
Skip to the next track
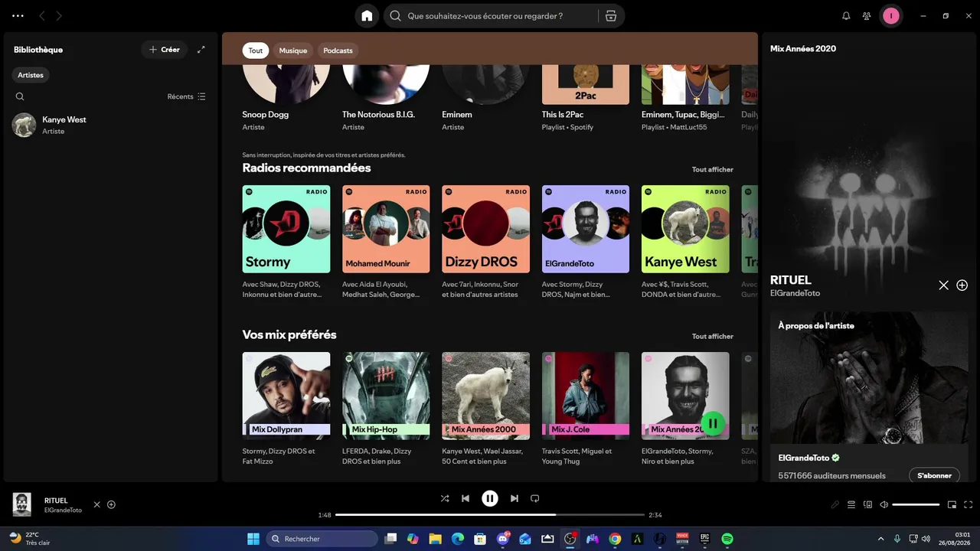(x=514, y=498)
